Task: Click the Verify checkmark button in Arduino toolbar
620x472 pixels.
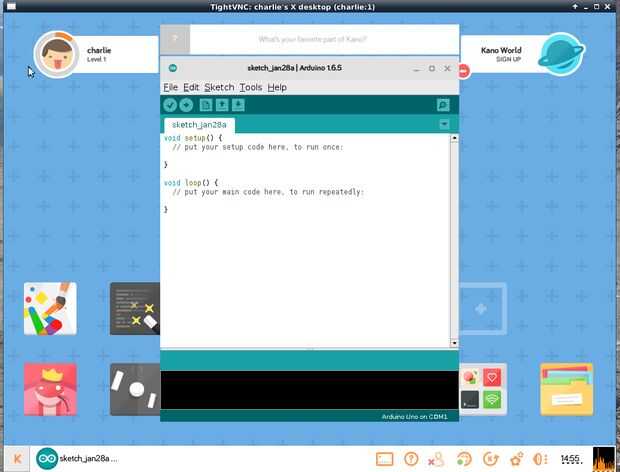Action: click(x=170, y=105)
